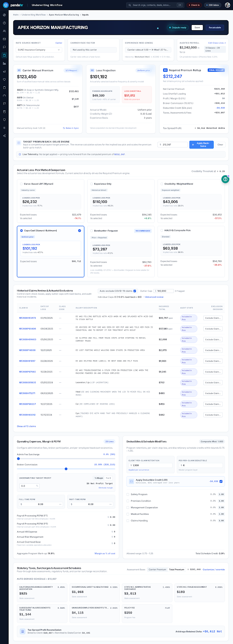
Task: Click Eliminate margin link
Action: coord(106,487)
